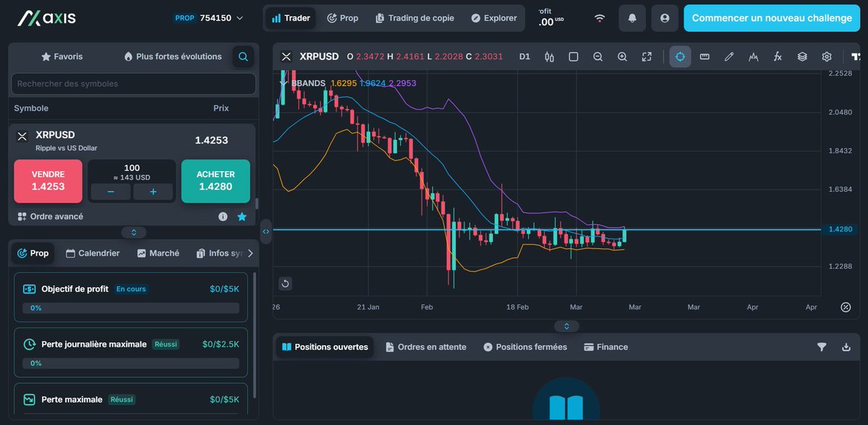Click Perte journalière maximale progress bar
Viewport: 868px width, 425px height.
point(131,363)
